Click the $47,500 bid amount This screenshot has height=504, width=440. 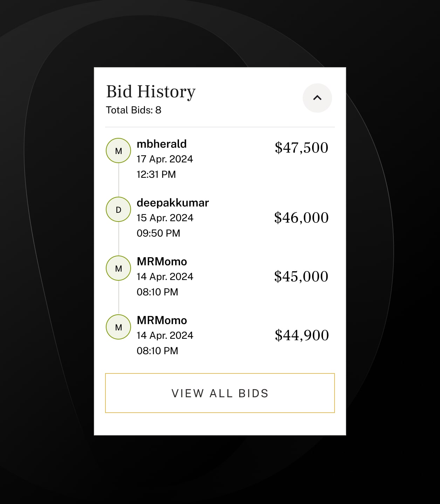301,148
